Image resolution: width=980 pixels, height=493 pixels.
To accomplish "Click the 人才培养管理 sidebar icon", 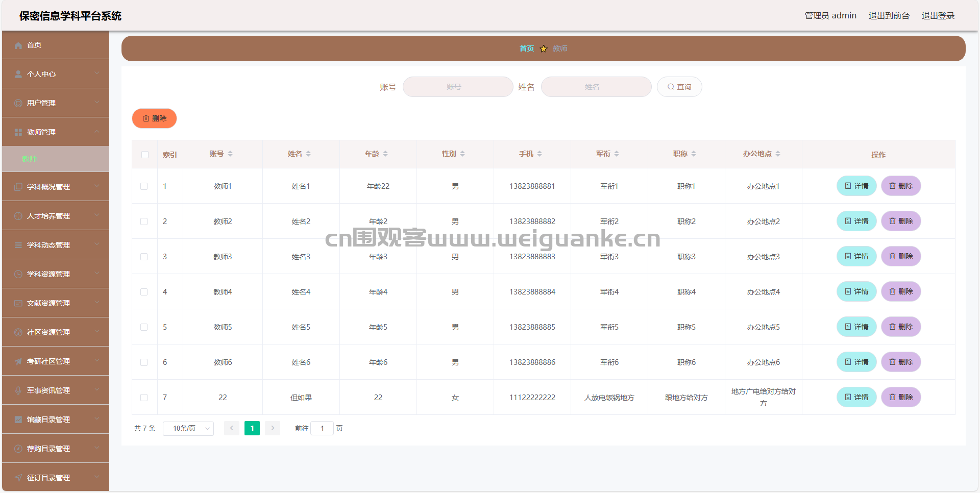I will pos(18,216).
